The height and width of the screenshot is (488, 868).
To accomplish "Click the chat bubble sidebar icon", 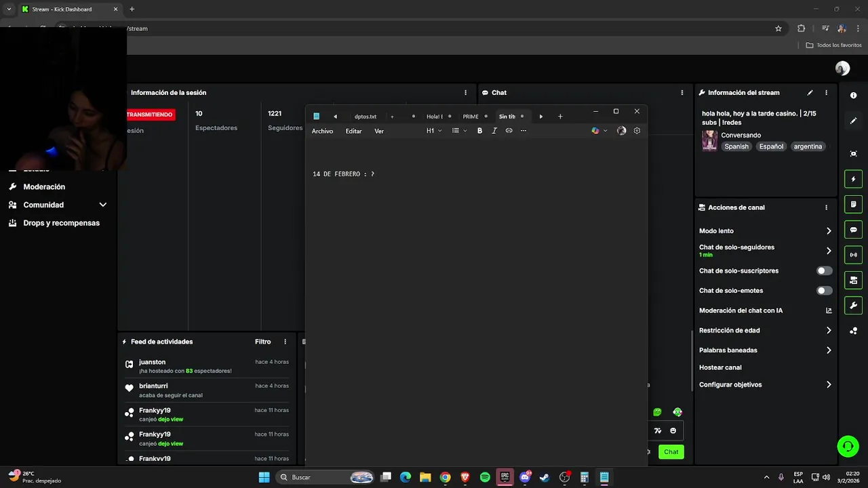I will (x=853, y=230).
